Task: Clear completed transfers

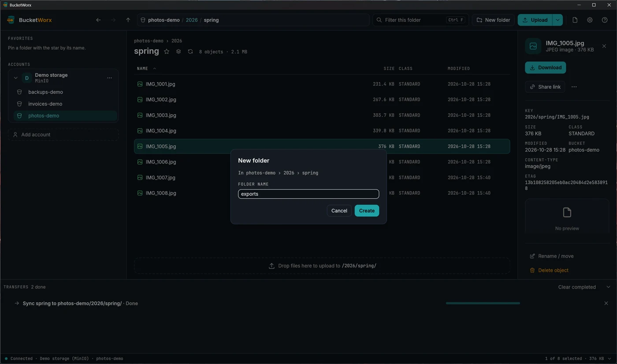Action: pyautogui.click(x=577, y=287)
